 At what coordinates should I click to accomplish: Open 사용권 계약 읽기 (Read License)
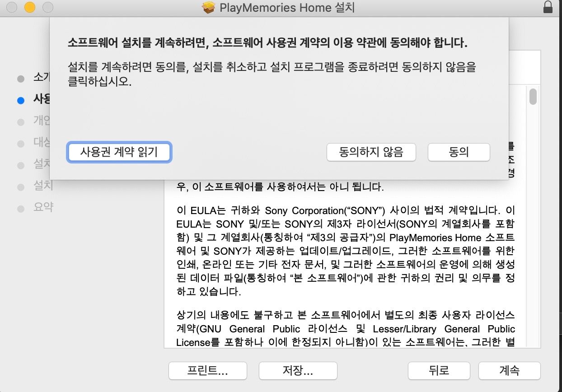pos(119,152)
